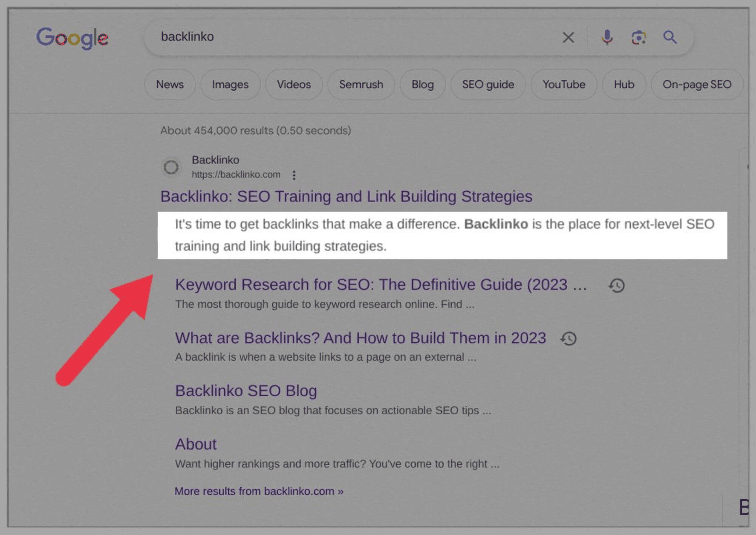Screen dimensions: 756x535
Task: Click the Backlinko site favicon
Action: [x=171, y=167]
